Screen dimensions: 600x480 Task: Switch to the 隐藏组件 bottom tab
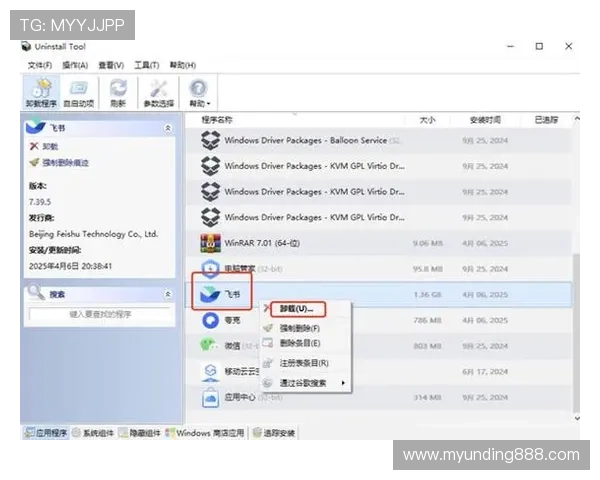pyautogui.click(x=140, y=433)
